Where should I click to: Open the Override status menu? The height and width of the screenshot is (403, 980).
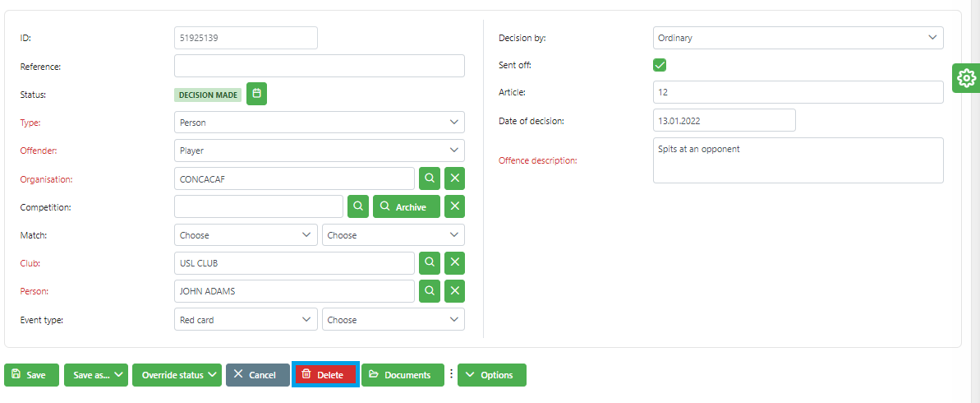177,375
